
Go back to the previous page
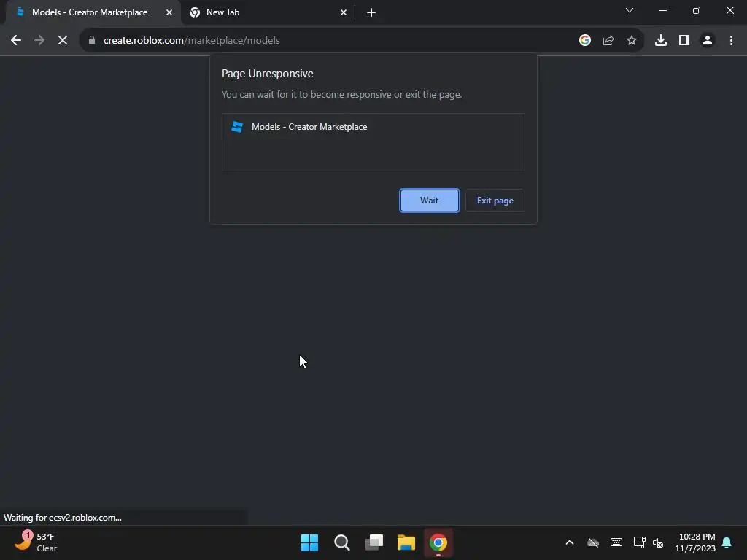16,41
